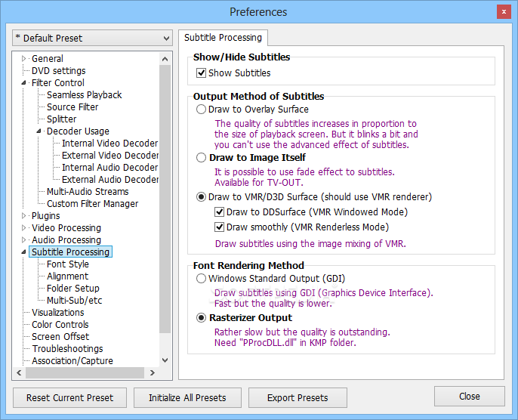The image size is (518, 420).
Task: Select Windows Standard Output (GDI) option
Action: (x=201, y=279)
